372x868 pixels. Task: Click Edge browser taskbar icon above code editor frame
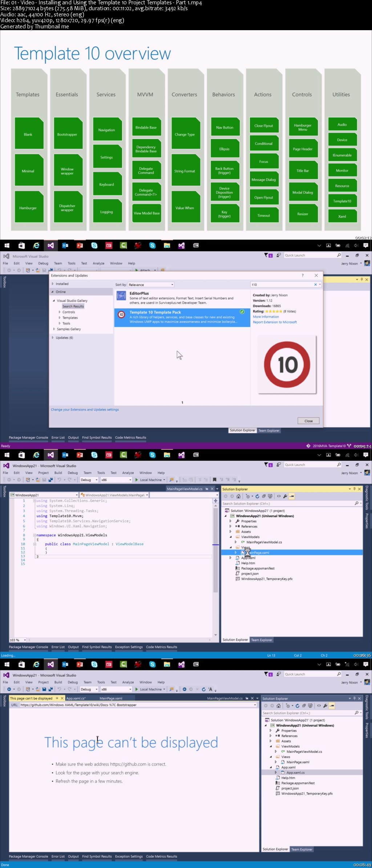pos(36,455)
